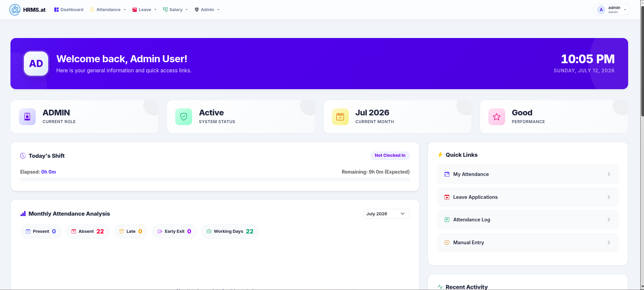644x290 pixels.
Task: Click the page vertical scrollbar thumb
Action: coord(642,61)
